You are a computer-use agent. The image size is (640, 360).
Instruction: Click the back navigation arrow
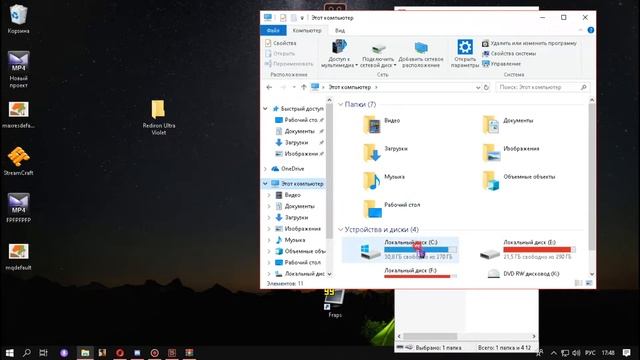click(269, 87)
